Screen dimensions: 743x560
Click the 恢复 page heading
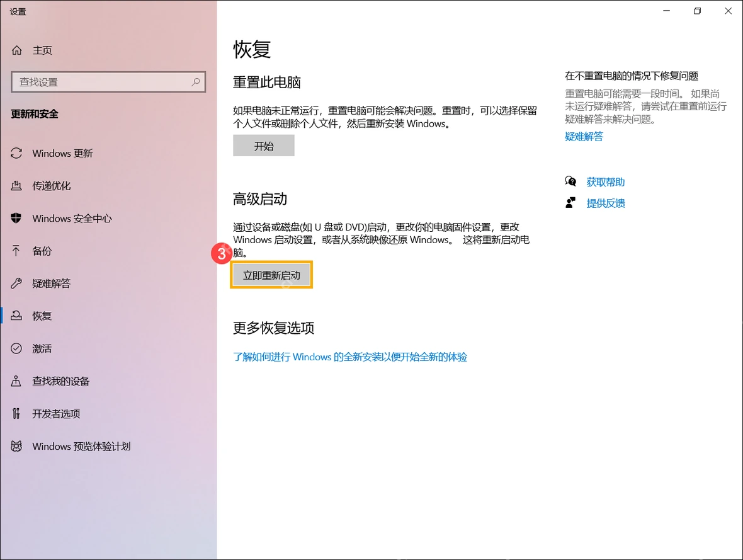[252, 49]
